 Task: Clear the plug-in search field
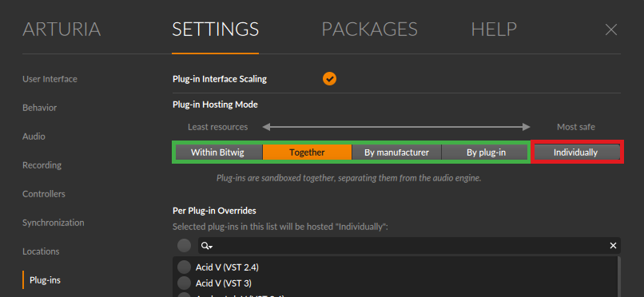[613, 245]
